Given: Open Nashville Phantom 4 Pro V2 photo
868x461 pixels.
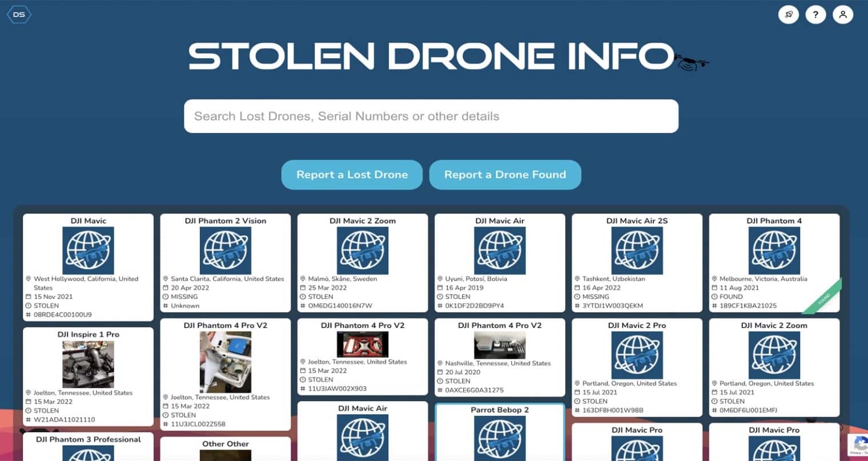Looking at the screenshot, I should click(x=500, y=345).
